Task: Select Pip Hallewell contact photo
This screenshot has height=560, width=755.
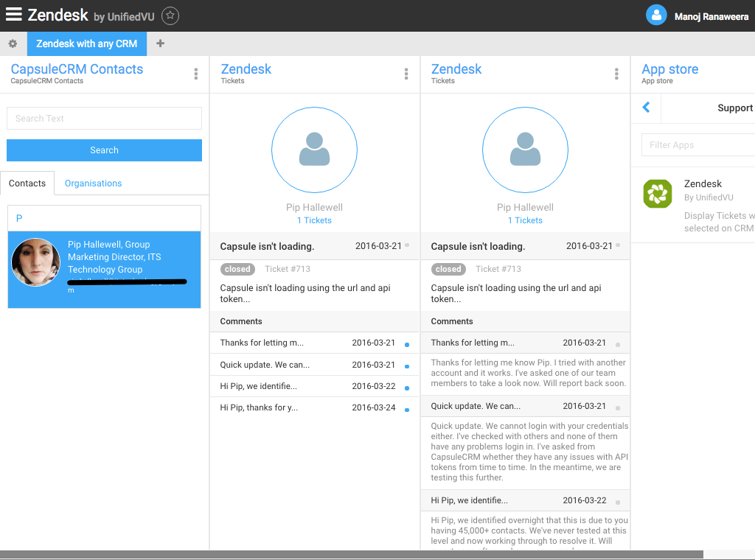Action: [36, 262]
